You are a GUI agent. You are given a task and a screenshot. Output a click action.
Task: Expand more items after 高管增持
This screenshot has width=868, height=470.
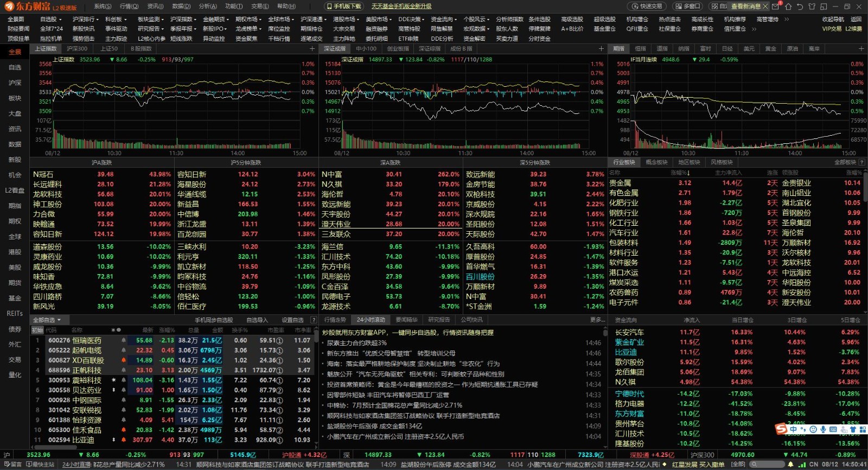pos(787,19)
